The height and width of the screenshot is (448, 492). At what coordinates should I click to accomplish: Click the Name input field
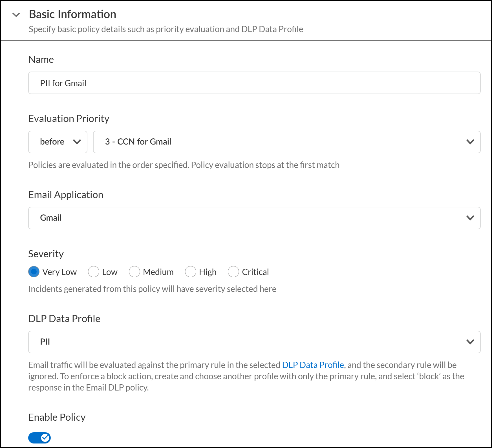tap(254, 83)
